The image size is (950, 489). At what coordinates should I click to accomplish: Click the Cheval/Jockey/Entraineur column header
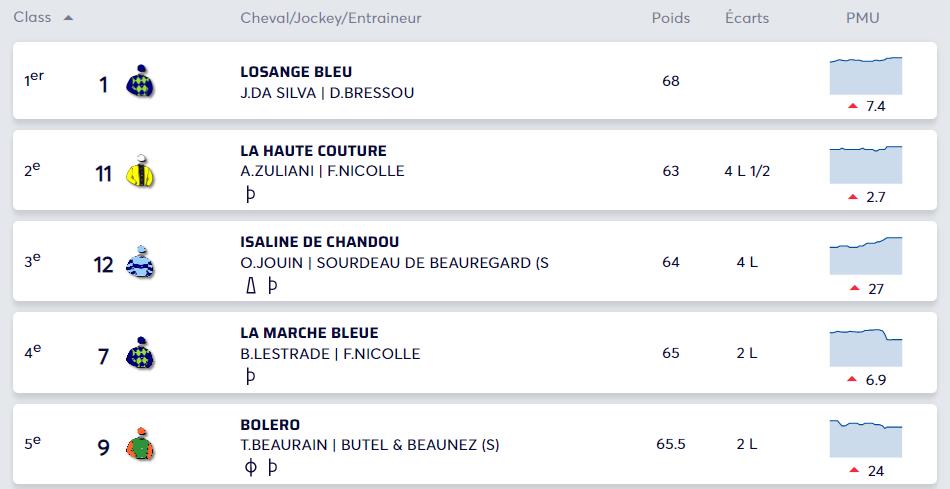tap(331, 18)
